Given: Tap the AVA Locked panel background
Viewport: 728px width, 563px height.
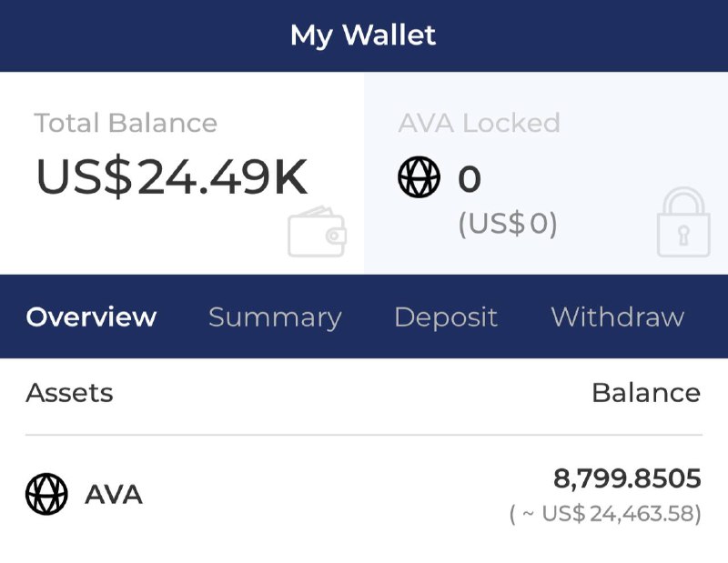Looking at the screenshot, I should pyautogui.click(x=546, y=173).
